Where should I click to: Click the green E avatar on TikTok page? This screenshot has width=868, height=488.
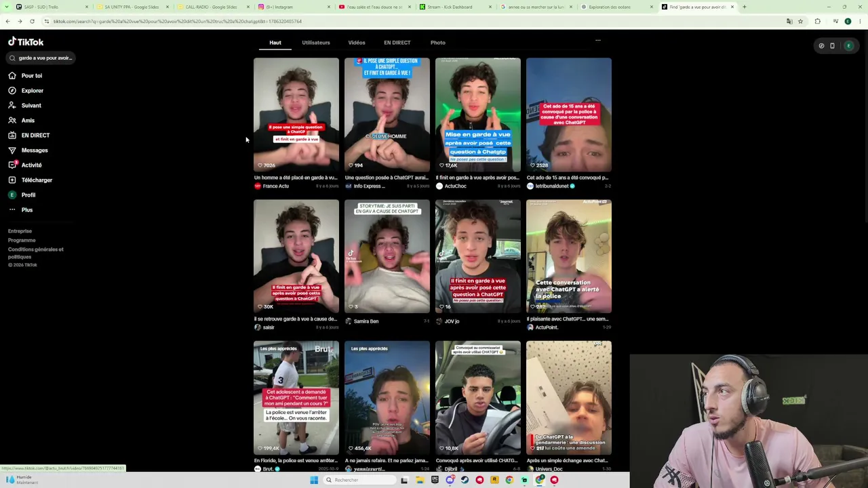pos(848,45)
